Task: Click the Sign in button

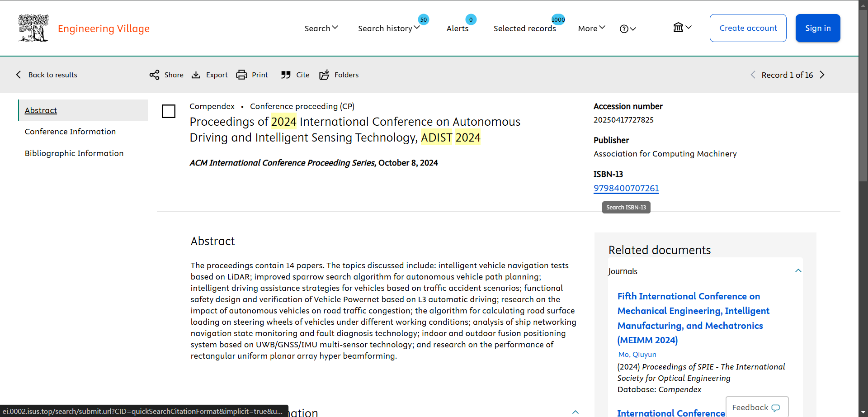Action: (x=818, y=28)
